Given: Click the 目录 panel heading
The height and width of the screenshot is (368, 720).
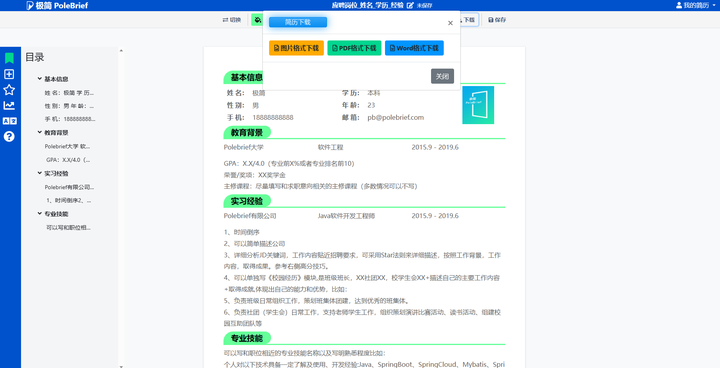Looking at the screenshot, I should 34,57.
